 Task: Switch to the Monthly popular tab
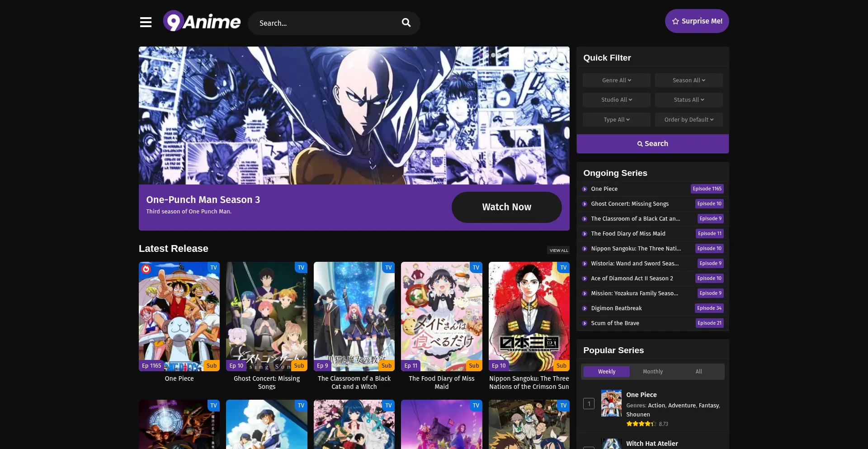[652, 371]
